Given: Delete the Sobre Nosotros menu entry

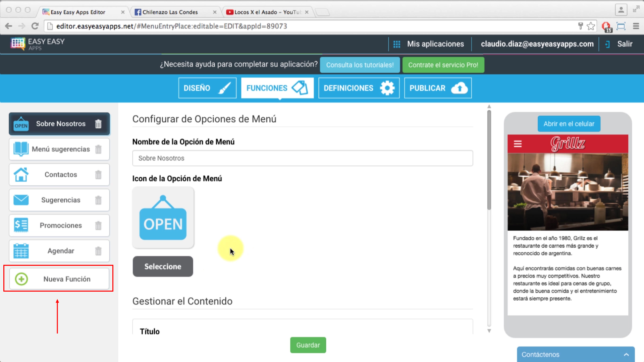Looking at the screenshot, I should pyautogui.click(x=98, y=124).
